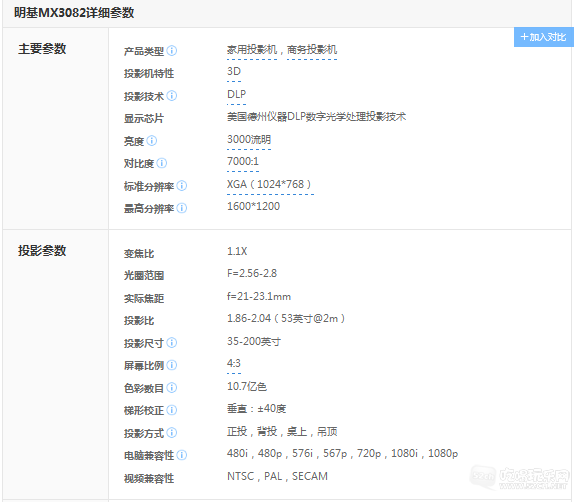The height and width of the screenshot is (502, 580).
Task: Open the 3000流明 brightness link
Action: [249, 139]
